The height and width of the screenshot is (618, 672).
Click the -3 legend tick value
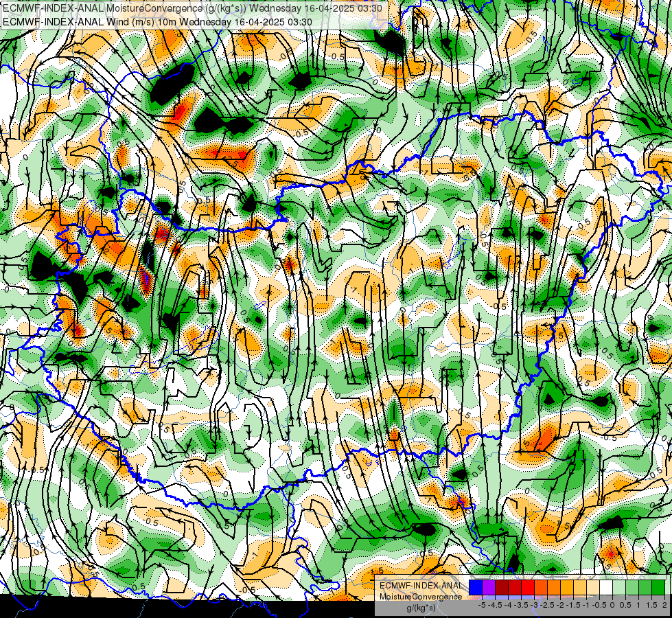pos(535,605)
